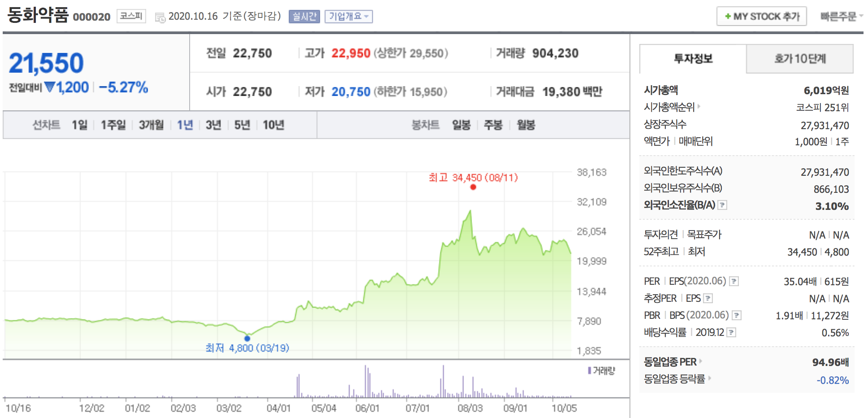Select the 1주일 line chart period
Image resolution: width=868 pixels, height=418 pixels.
coord(113,125)
